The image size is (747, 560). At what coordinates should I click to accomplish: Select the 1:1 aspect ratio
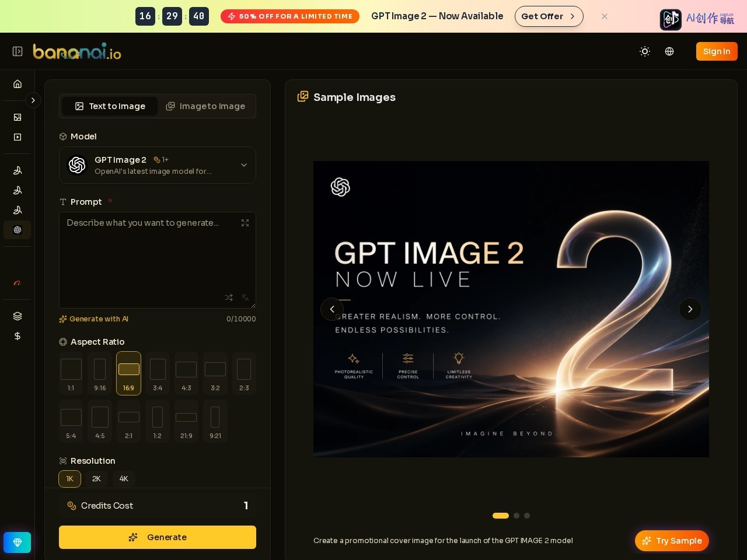[x=71, y=373]
